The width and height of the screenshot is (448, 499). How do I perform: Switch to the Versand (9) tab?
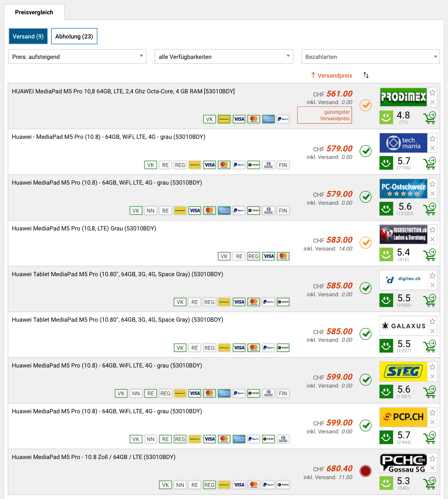point(28,36)
